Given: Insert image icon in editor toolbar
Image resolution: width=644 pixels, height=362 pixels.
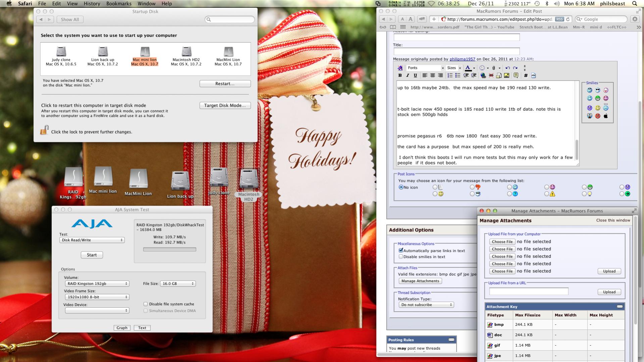Looking at the screenshot, I should 506,75.
